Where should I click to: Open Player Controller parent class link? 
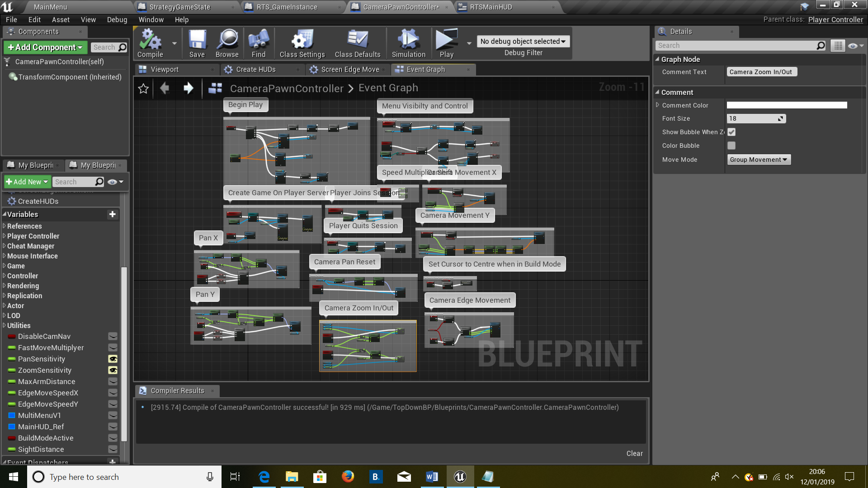[835, 19]
